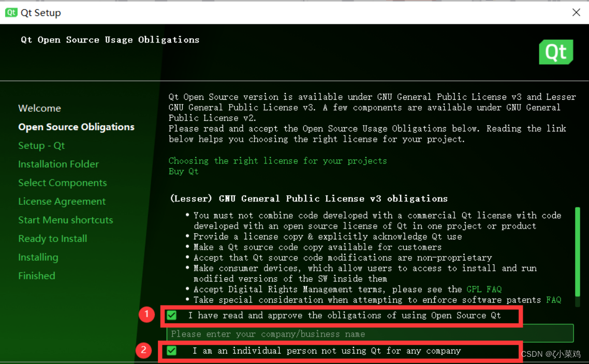Click 'Provide a license copy' obligation line
The image size is (589, 364).
(x=328, y=236)
